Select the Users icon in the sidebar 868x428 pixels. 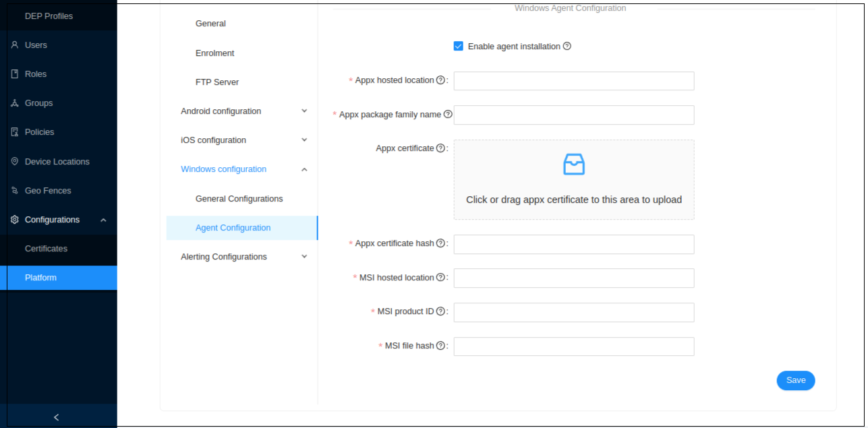[13, 44]
